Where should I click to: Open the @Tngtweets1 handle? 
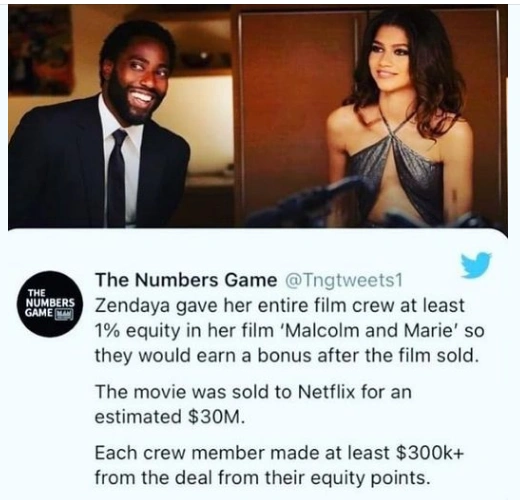(343, 280)
